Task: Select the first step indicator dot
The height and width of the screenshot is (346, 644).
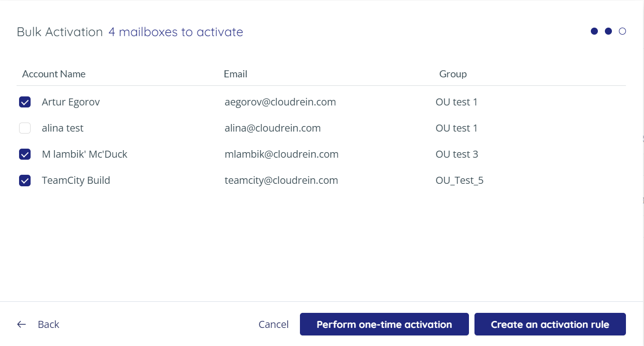Action: pyautogui.click(x=594, y=31)
